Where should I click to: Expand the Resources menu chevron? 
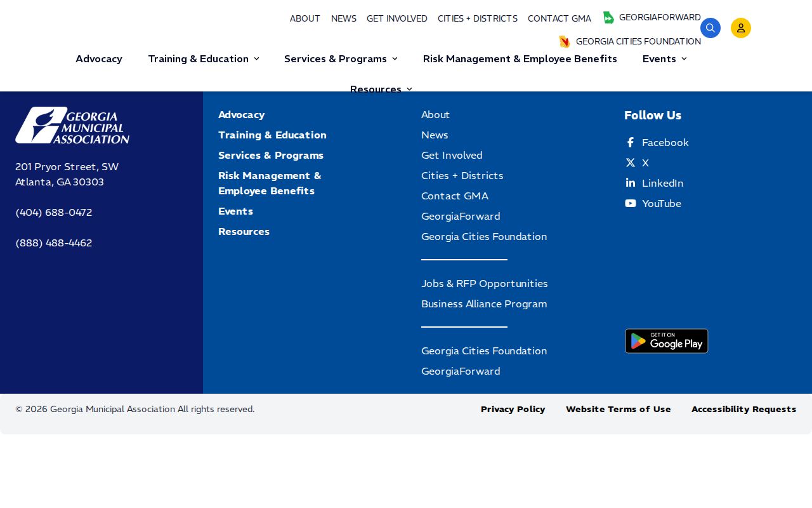pyautogui.click(x=409, y=90)
